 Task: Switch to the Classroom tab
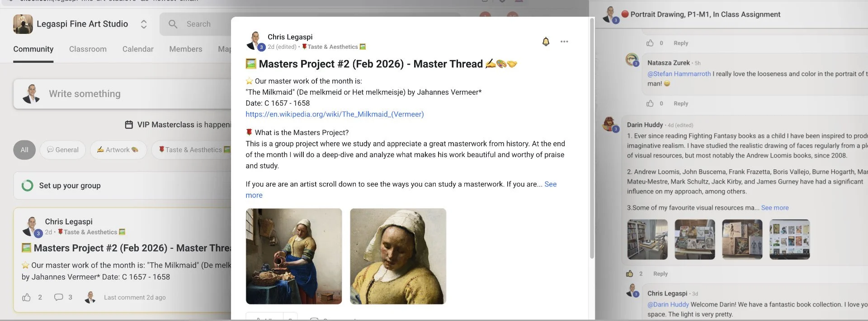pos(88,49)
